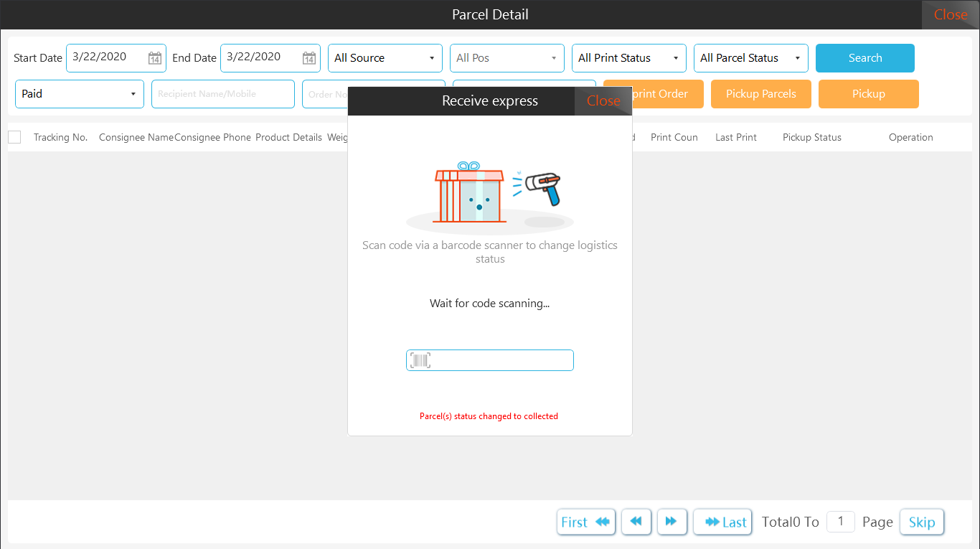The height and width of the screenshot is (549, 980).
Task: Open the Start Date calendar picker icon
Action: pos(154,58)
